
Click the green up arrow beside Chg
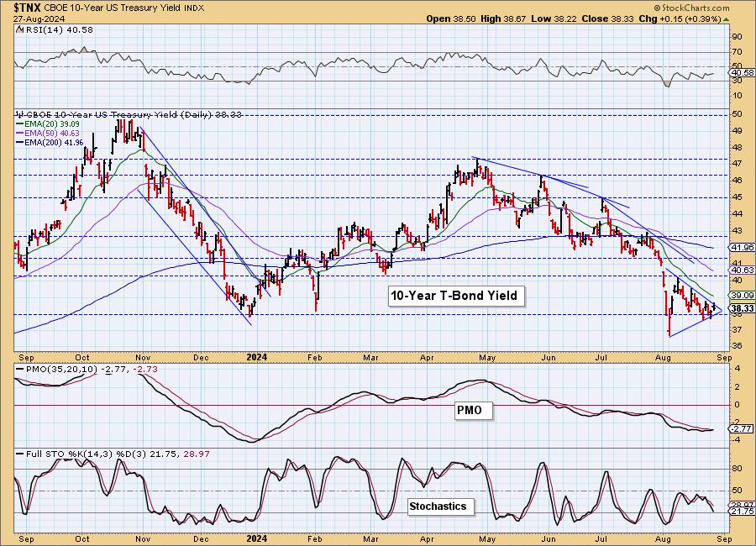[727, 19]
